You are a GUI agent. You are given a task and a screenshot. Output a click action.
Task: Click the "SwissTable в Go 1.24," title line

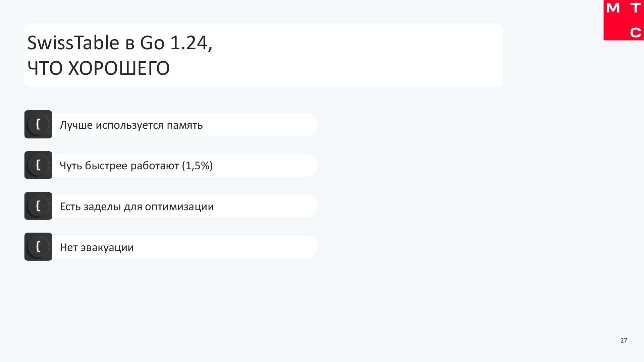click(x=120, y=43)
